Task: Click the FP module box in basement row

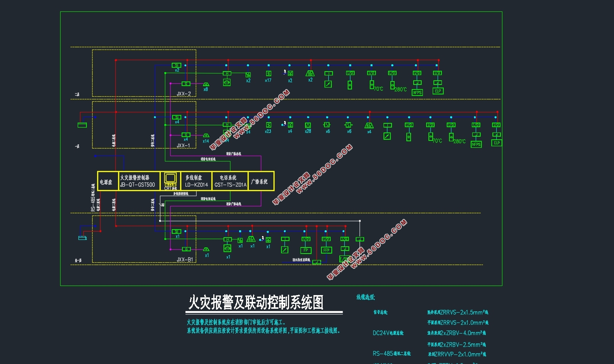Action: click(x=305, y=250)
